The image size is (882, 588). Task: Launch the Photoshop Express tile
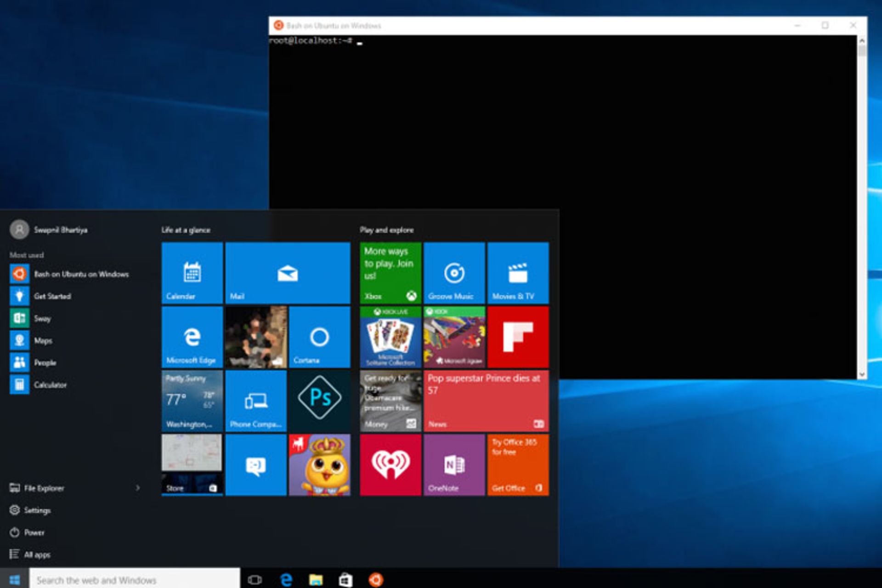[320, 401]
